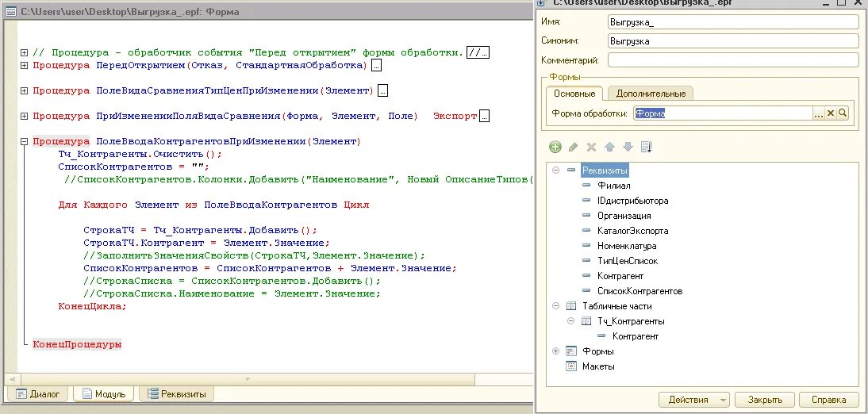Click the sort list icon above tree
The height and width of the screenshot is (414, 868).
click(646, 147)
